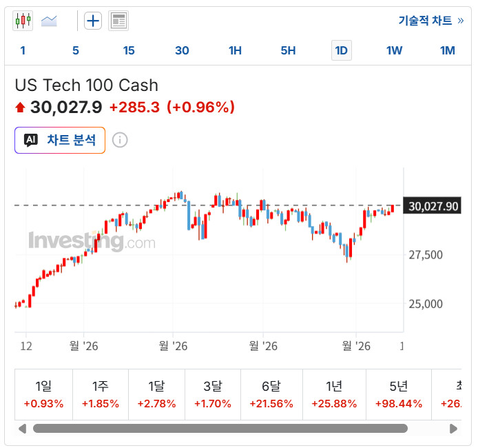
Task: Select the 5H interval
Action: [x=288, y=50]
